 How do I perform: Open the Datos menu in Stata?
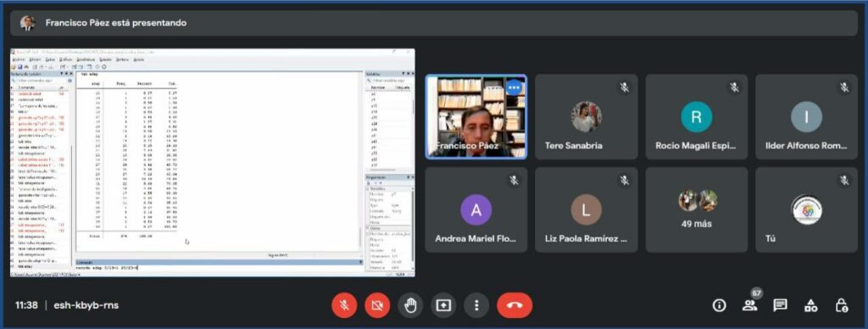pos(50,59)
